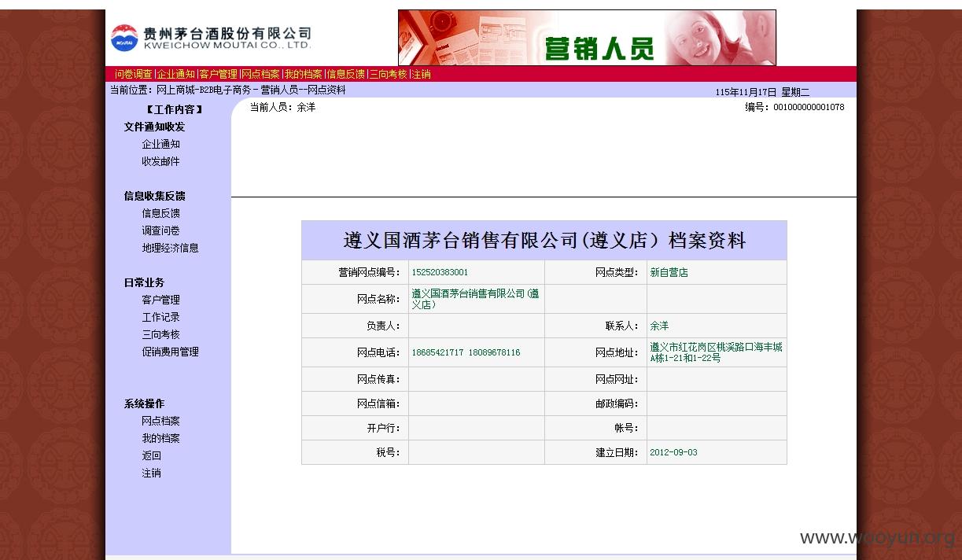The width and height of the screenshot is (962, 560).
Task: Open 企业通知 in the left sidebar
Action: click(x=160, y=144)
